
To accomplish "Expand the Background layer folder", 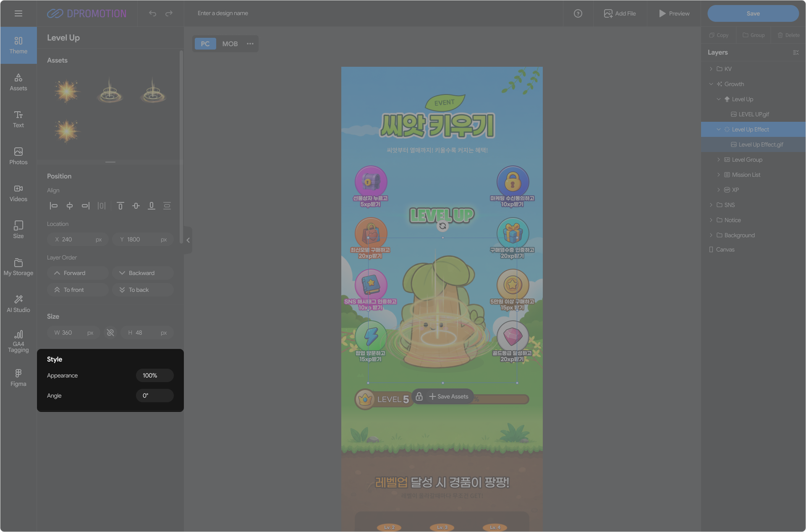I will click(x=711, y=235).
